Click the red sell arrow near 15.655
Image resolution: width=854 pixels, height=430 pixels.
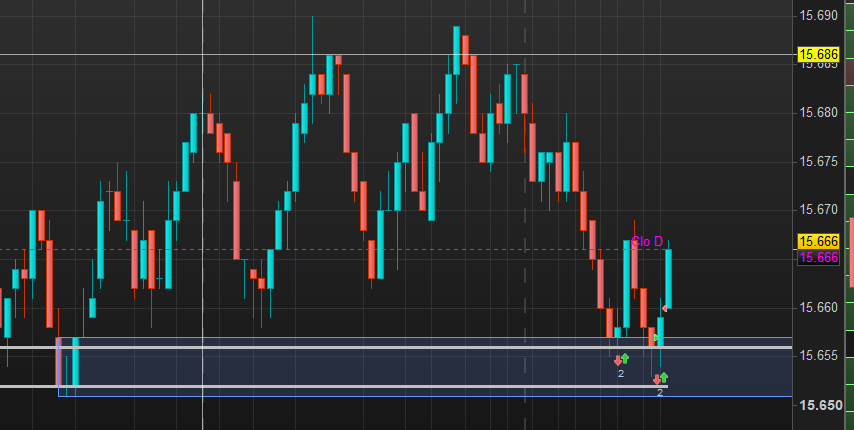(x=618, y=360)
